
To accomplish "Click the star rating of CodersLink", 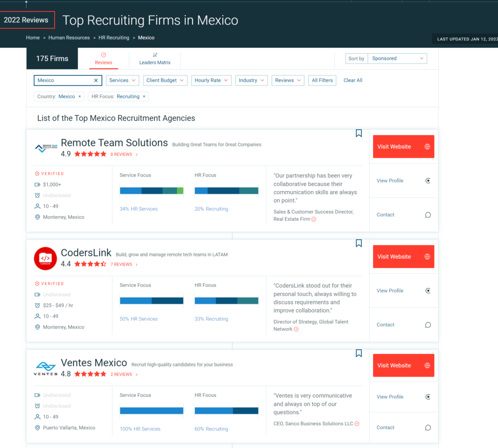I will click(90, 264).
